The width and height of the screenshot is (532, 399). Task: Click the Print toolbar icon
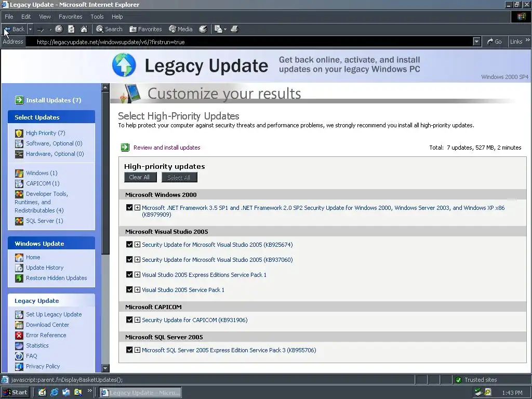235,29
